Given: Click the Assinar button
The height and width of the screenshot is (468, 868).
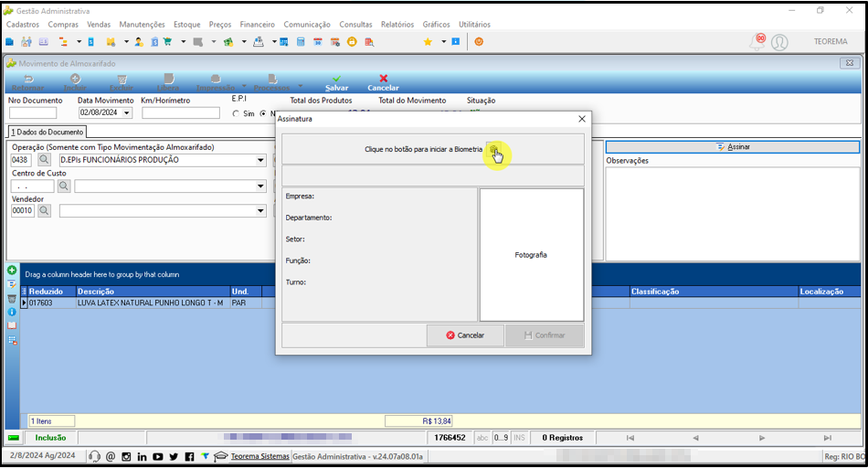Looking at the screenshot, I should click(733, 147).
